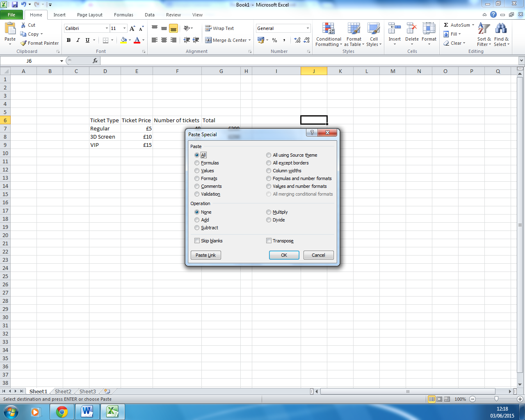Viewport: 525px width, 420px height.
Task: Increase Decimal places
Action: pos(297,40)
